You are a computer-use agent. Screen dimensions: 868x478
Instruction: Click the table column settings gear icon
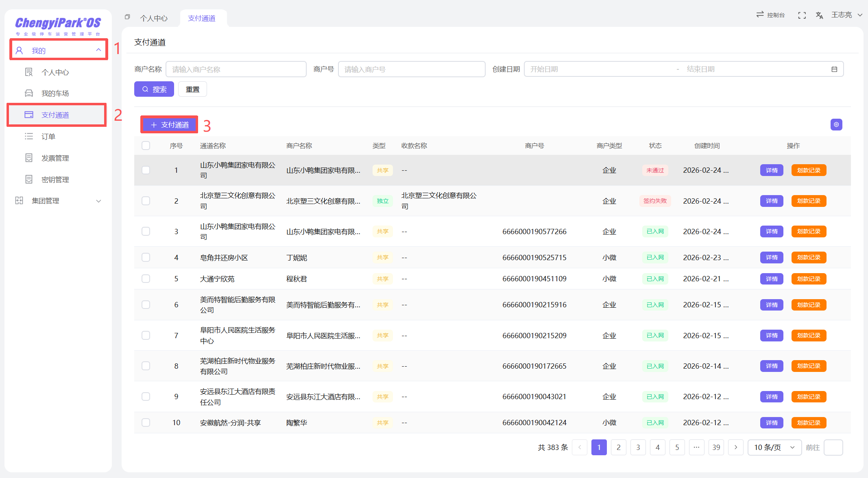(x=836, y=125)
